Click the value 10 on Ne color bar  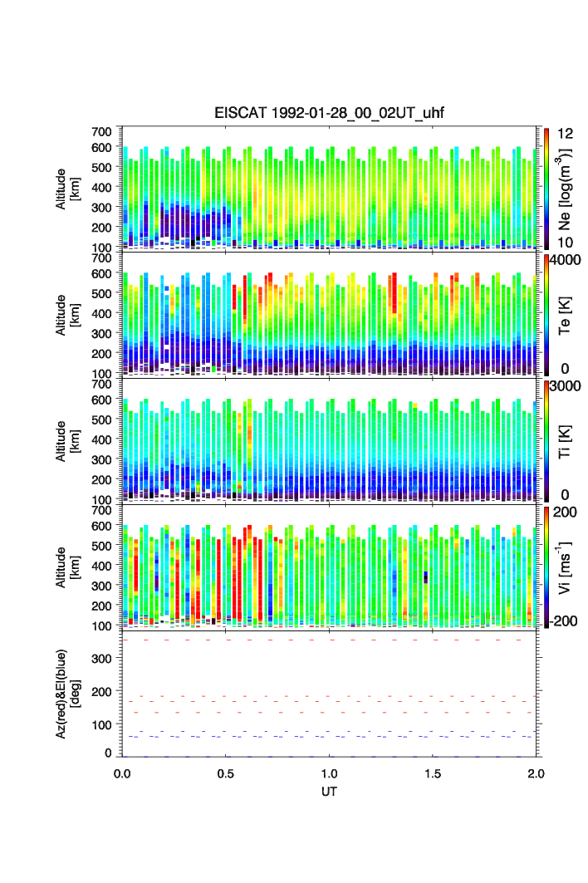565,243
